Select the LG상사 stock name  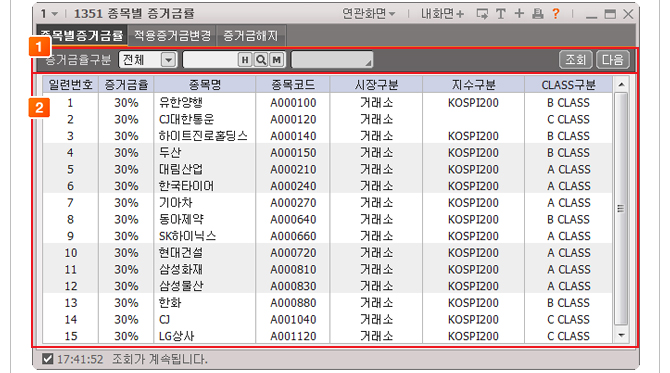coord(176,336)
